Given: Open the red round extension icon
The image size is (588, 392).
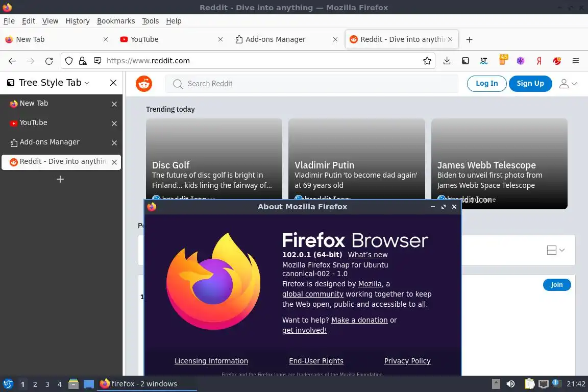Looking at the screenshot, I should pos(557,61).
